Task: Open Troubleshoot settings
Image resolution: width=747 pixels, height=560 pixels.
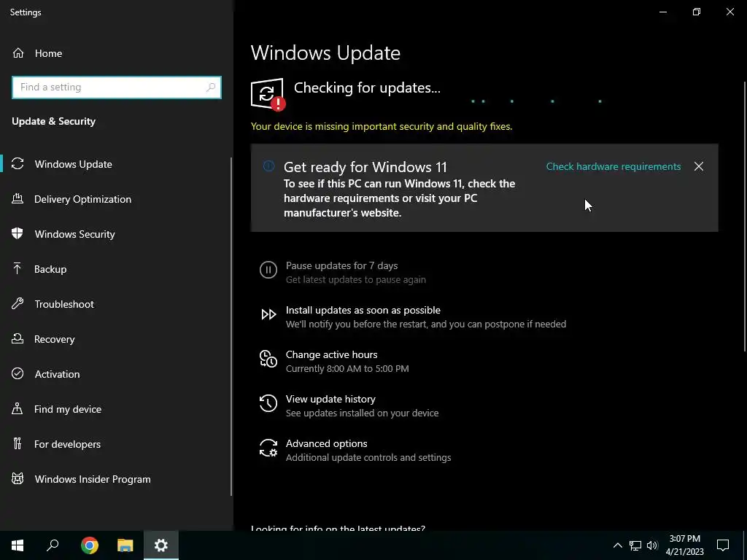Action: (116, 304)
